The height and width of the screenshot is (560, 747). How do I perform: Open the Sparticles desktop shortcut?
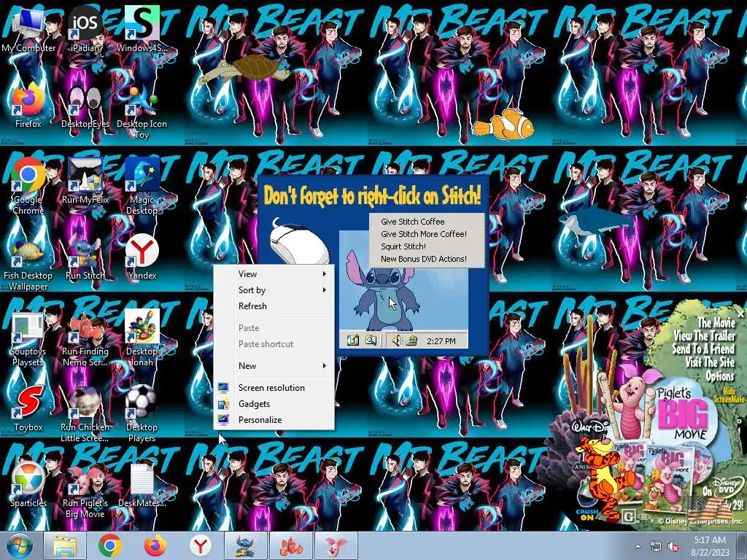pos(28,484)
